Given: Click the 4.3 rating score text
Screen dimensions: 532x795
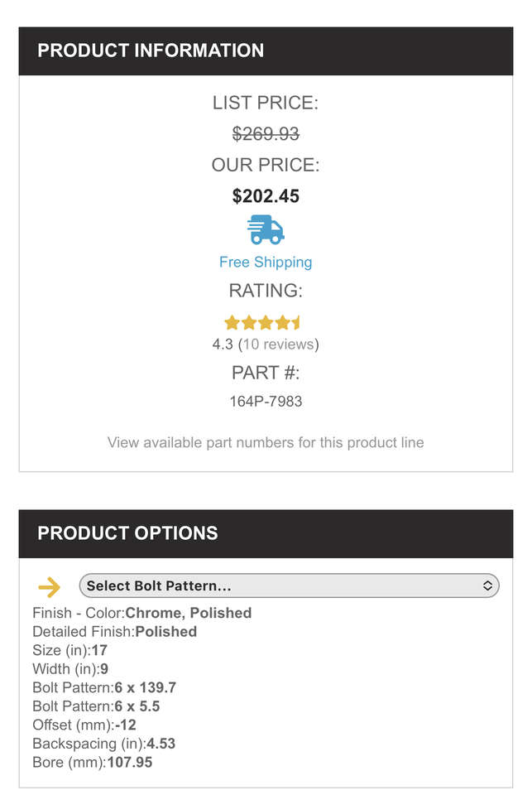Looking at the screenshot, I should point(223,344).
